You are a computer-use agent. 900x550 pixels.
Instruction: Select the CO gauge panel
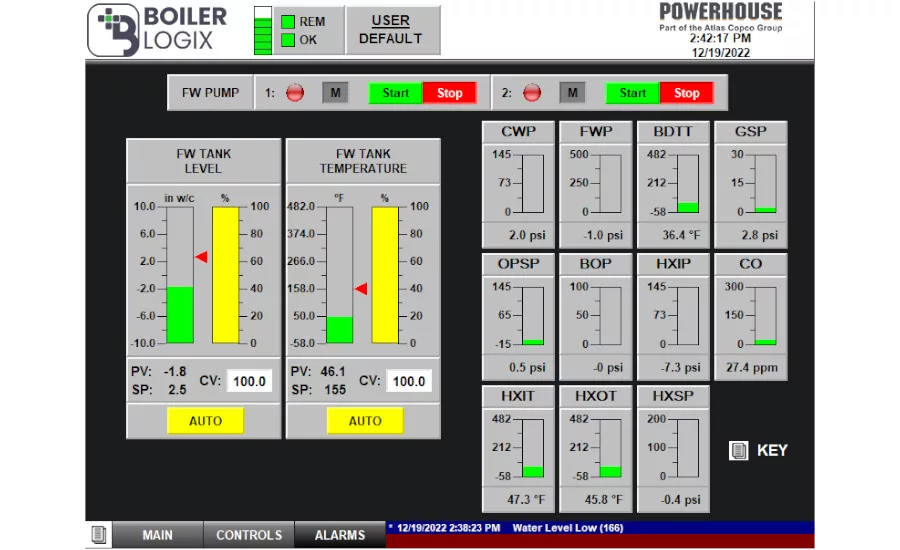pyautogui.click(x=751, y=317)
